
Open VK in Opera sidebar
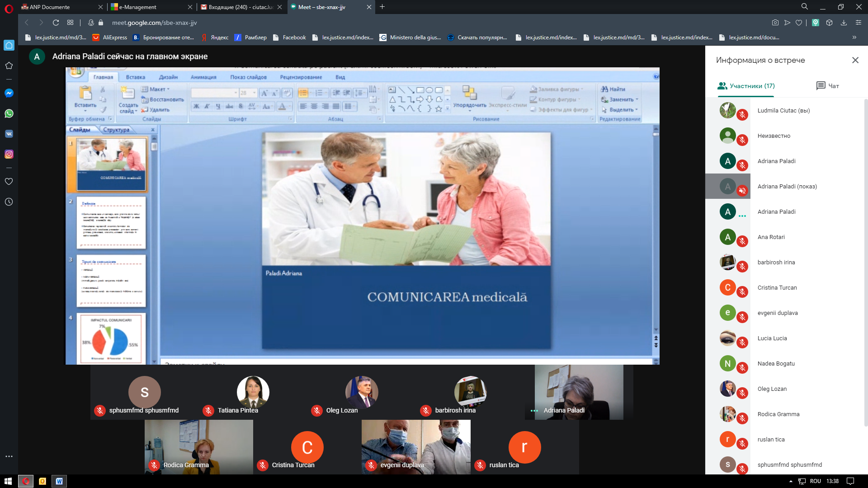pyautogui.click(x=9, y=134)
